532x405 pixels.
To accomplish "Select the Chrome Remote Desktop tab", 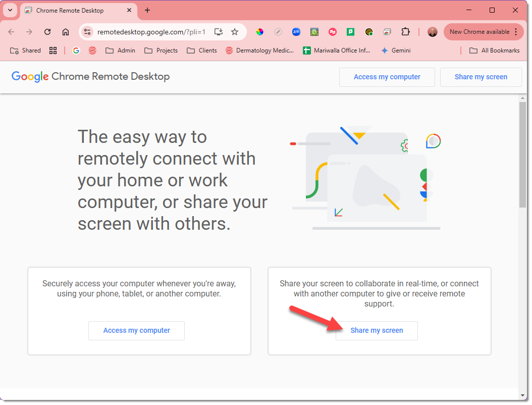I will click(79, 11).
